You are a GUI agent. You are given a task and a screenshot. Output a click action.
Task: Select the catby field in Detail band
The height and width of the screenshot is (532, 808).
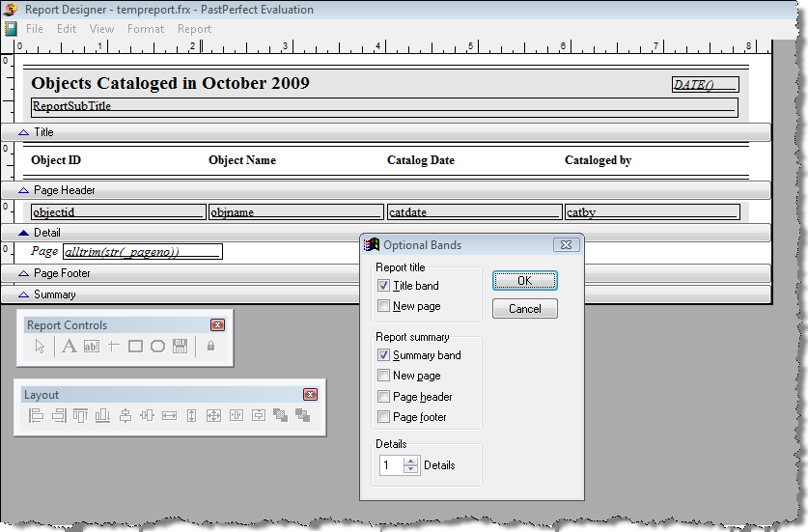click(x=652, y=211)
